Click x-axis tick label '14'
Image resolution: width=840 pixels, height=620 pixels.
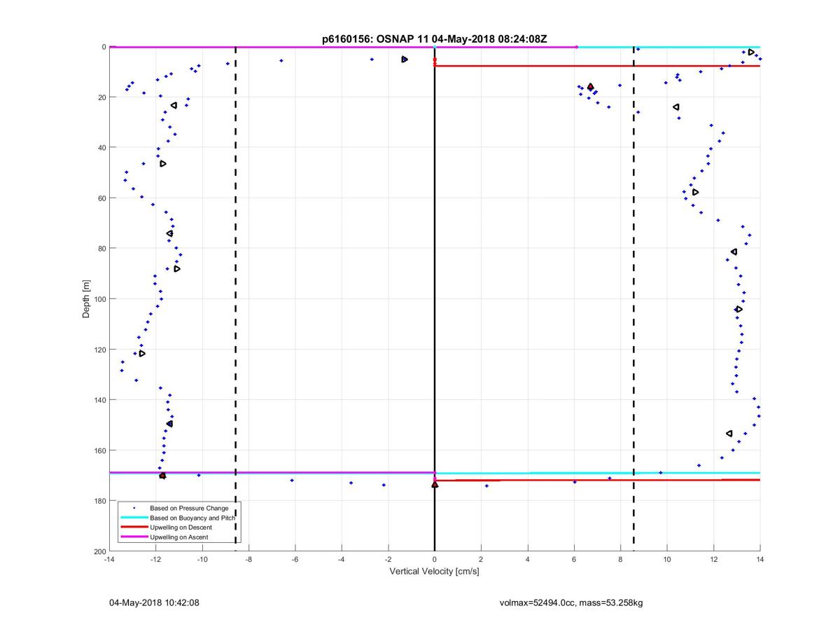760,559
